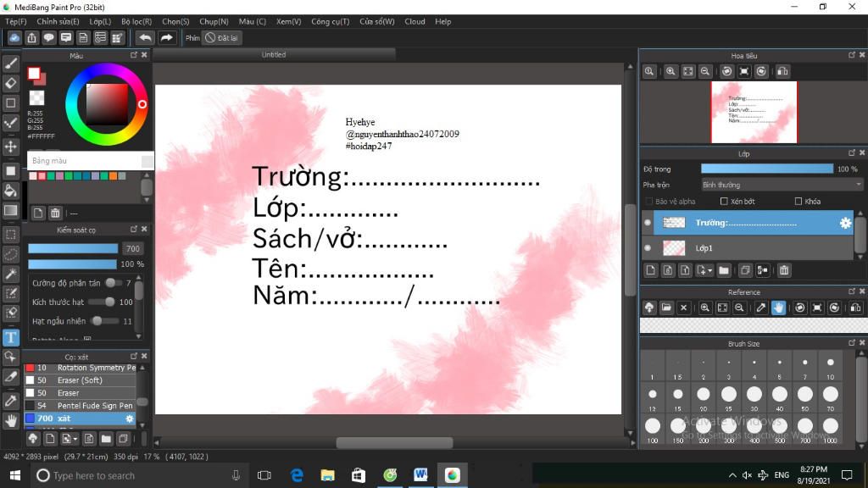
Task: Click the foreground color swatch
Action: (x=34, y=73)
